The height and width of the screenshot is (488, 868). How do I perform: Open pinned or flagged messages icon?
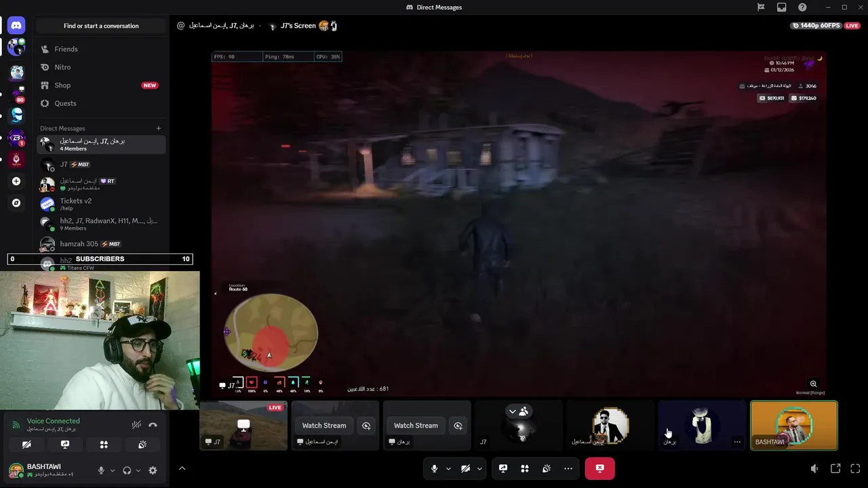761,7
